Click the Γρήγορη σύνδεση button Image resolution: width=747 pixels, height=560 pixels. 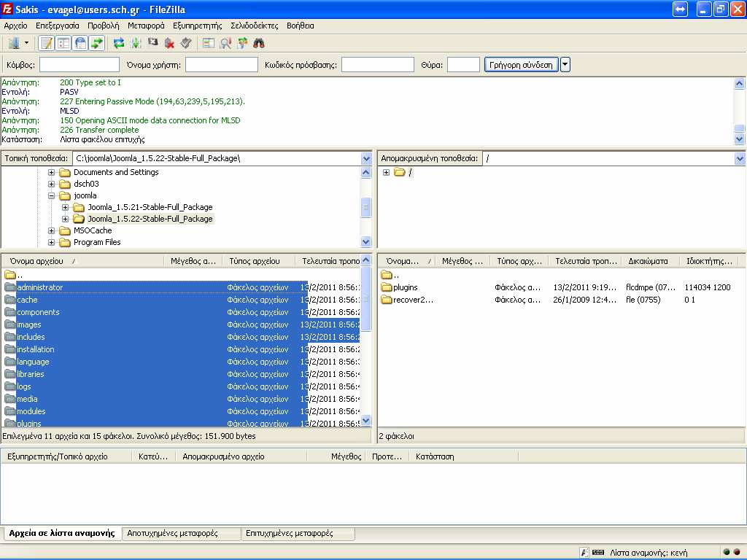click(x=521, y=65)
